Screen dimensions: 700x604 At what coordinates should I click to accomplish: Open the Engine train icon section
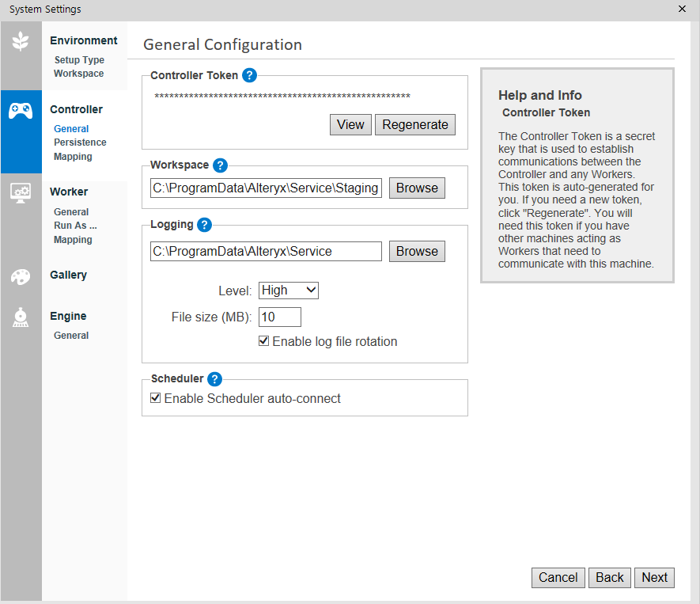click(21, 317)
